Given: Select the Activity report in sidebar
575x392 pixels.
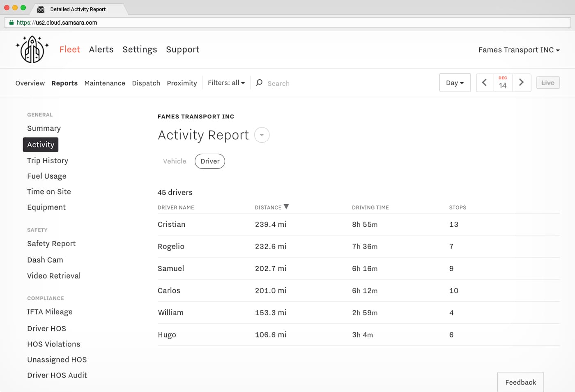Looking at the screenshot, I should click(x=41, y=145).
